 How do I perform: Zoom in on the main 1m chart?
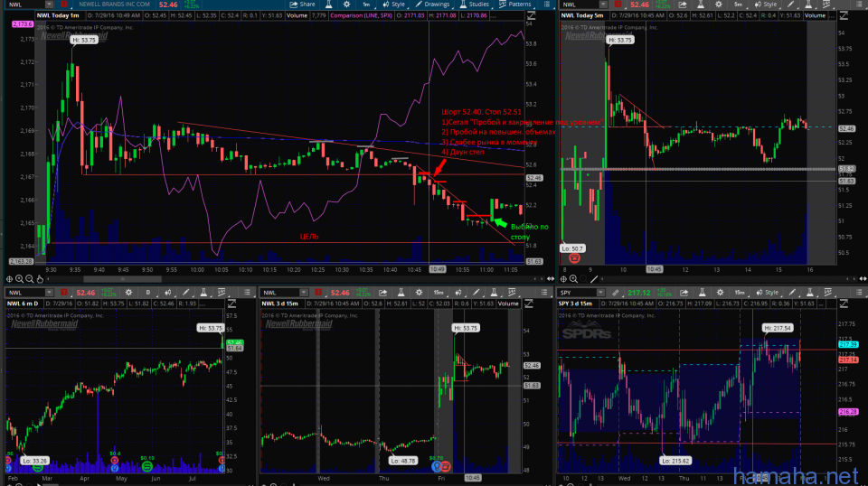pos(19,279)
